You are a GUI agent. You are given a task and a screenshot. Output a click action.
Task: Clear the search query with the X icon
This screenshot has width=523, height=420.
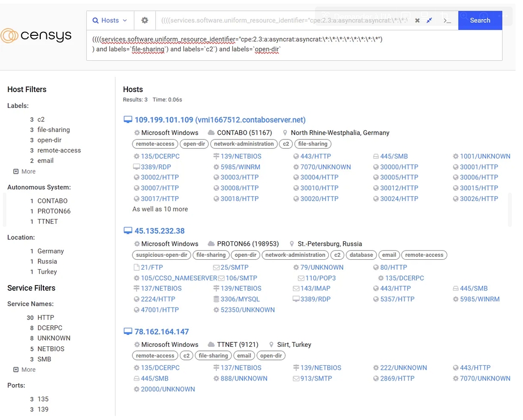point(417,20)
